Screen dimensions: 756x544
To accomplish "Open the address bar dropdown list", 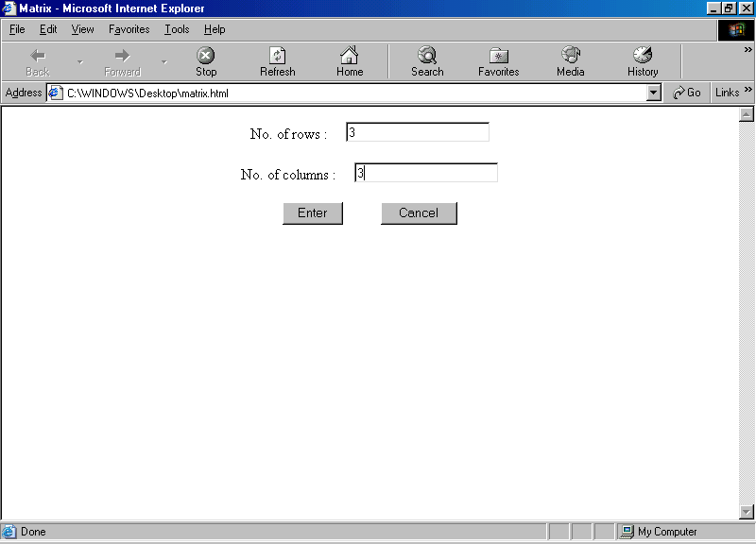I will (653, 93).
